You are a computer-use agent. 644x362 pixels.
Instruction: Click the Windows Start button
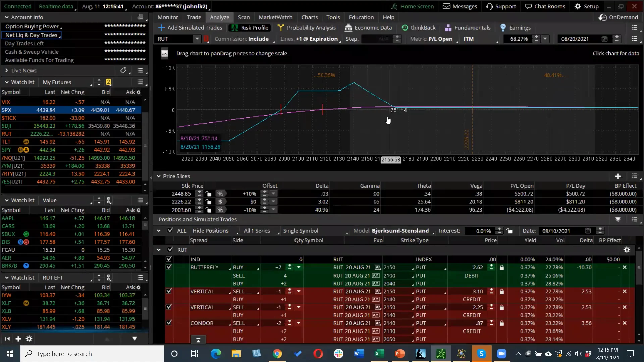pos(10,354)
